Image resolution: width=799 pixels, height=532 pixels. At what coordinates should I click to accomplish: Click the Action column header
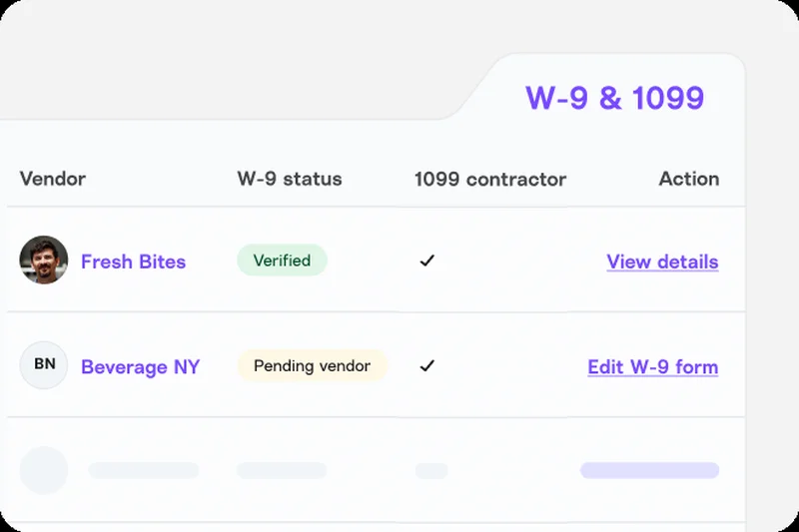(688, 179)
